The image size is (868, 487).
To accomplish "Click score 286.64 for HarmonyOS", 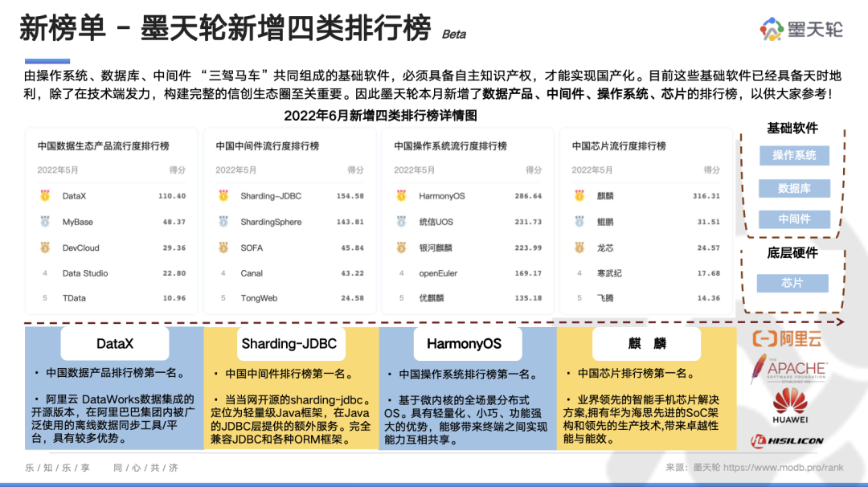I will coord(528,196).
